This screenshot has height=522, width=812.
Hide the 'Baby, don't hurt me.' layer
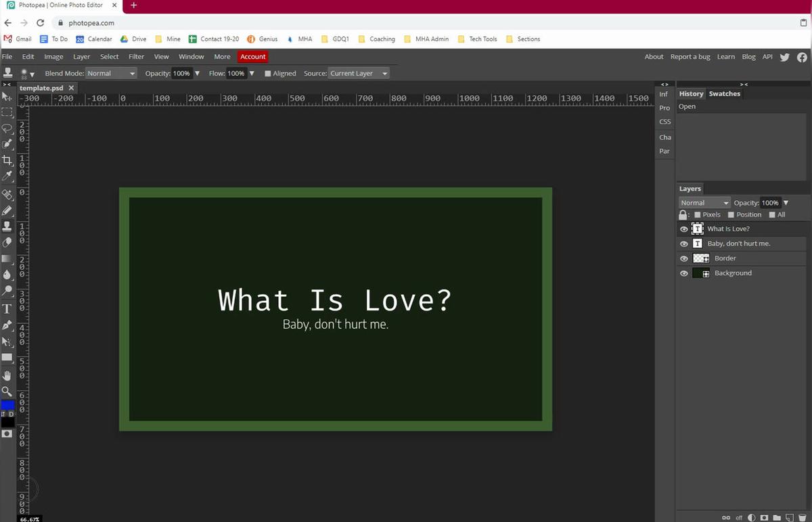684,244
